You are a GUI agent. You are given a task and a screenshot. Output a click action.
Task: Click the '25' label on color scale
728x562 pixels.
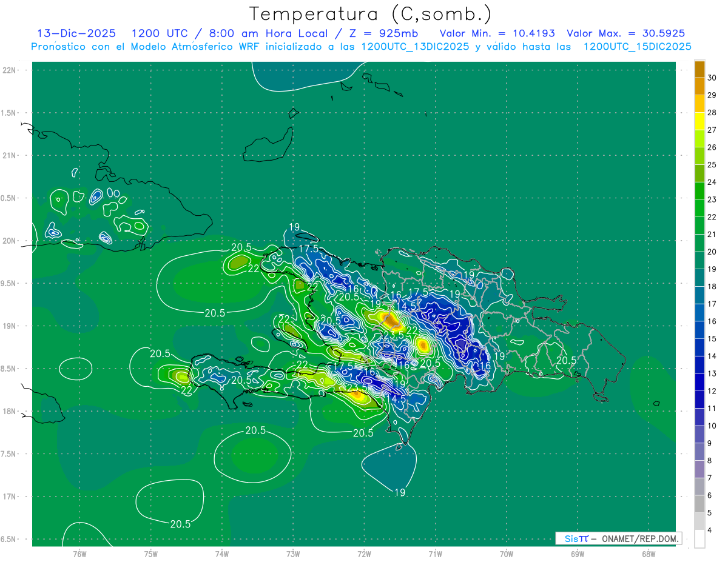[x=712, y=165]
